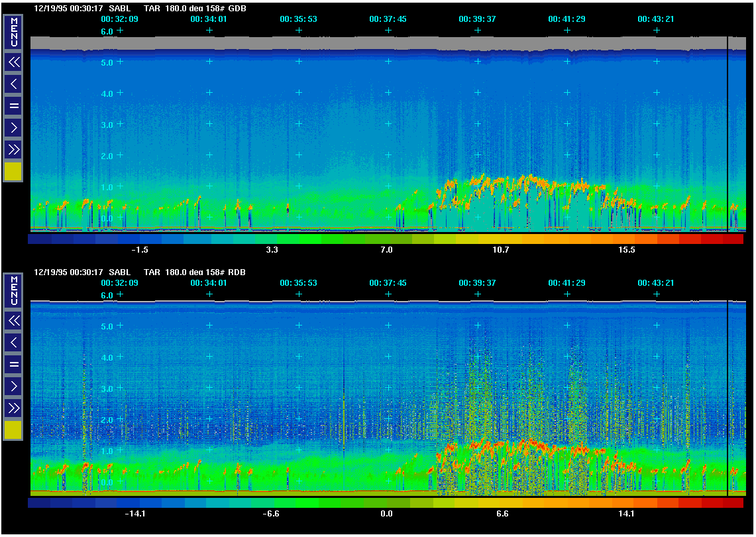Viewport: 756px width, 537px height.
Task: Click fast forward double-arrow in bottom panel
Action: pos(13,407)
